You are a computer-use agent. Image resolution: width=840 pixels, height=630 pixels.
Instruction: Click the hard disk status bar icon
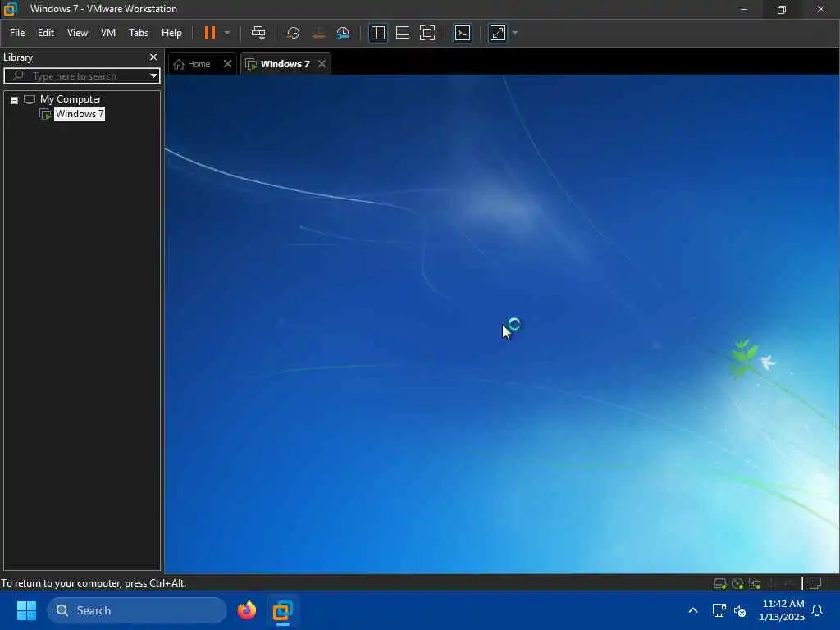coord(720,583)
